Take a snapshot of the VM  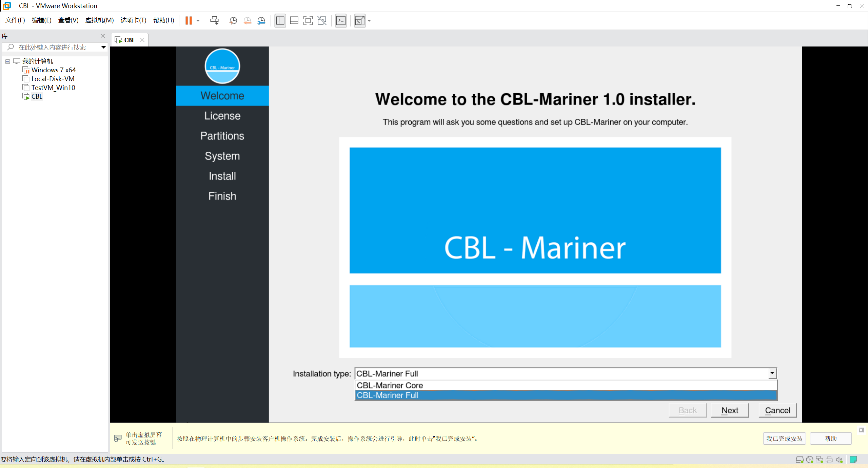point(233,21)
